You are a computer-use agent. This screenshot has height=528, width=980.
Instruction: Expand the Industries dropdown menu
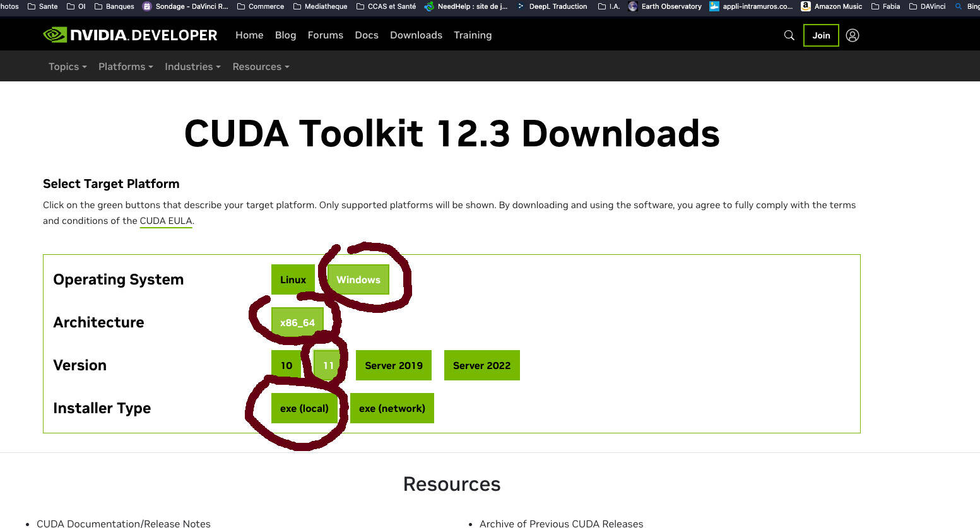pyautogui.click(x=192, y=66)
